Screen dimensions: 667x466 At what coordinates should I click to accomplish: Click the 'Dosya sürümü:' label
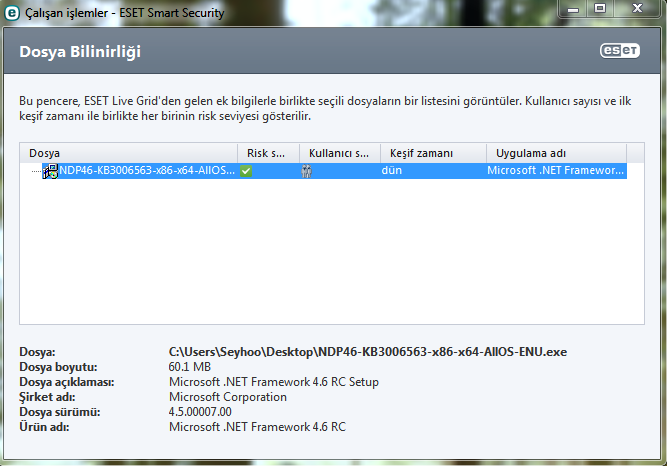tap(60, 412)
